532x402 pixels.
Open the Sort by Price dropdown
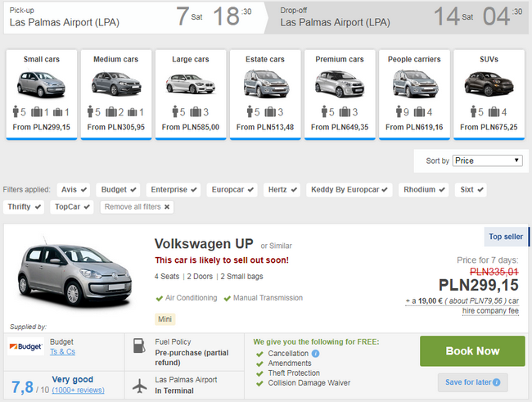(488, 160)
